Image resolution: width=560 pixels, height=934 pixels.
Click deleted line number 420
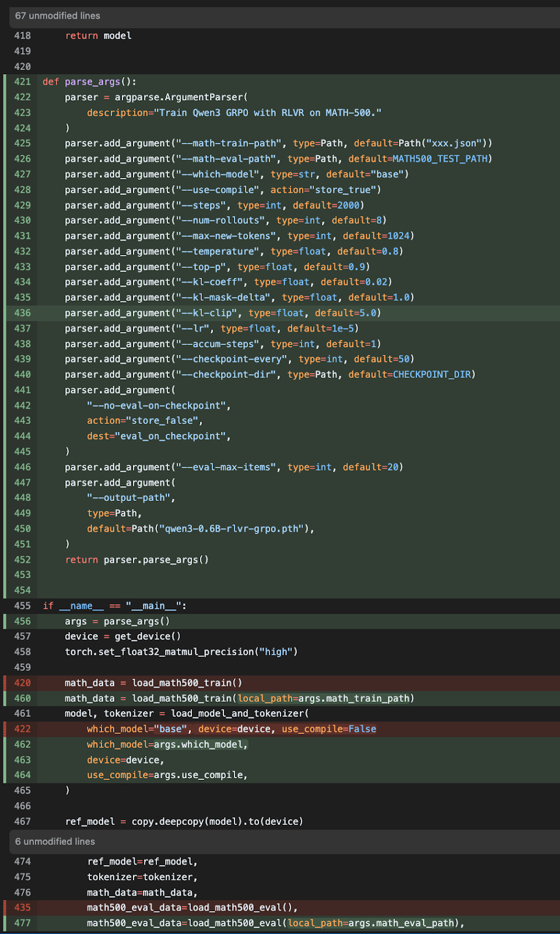tap(22, 683)
